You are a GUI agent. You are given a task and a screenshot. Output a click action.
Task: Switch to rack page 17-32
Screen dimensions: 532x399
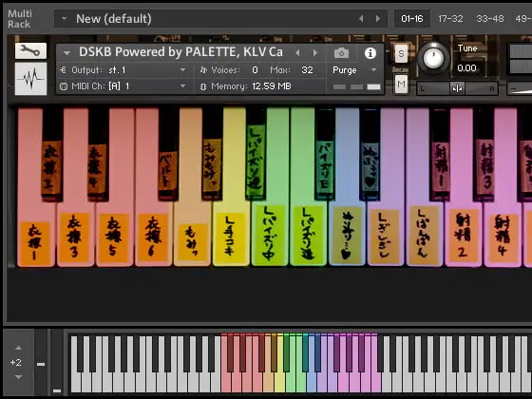(450, 19)
